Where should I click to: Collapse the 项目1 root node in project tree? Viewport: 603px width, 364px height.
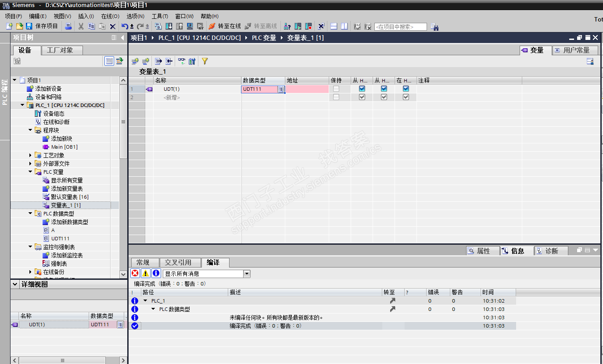(14, 80)
